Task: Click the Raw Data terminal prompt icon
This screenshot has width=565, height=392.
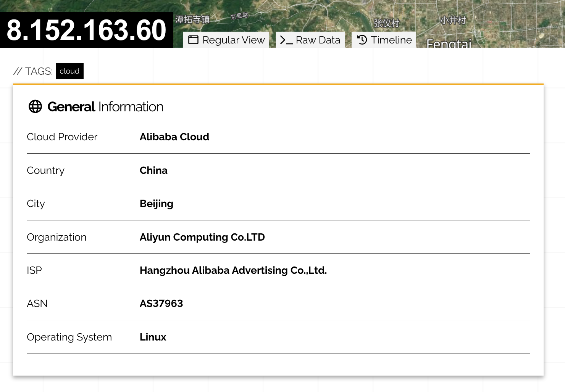Action: coord(286,40)
